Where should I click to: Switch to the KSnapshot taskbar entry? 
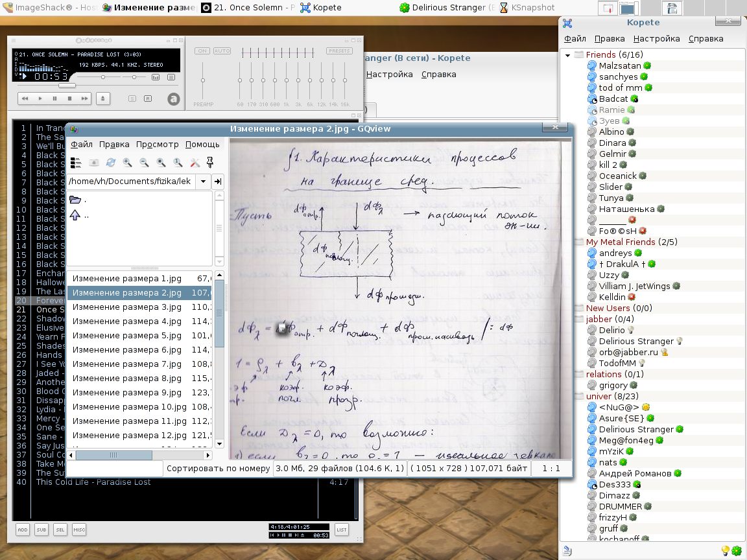pyautogui.click(x=527, y=8)
